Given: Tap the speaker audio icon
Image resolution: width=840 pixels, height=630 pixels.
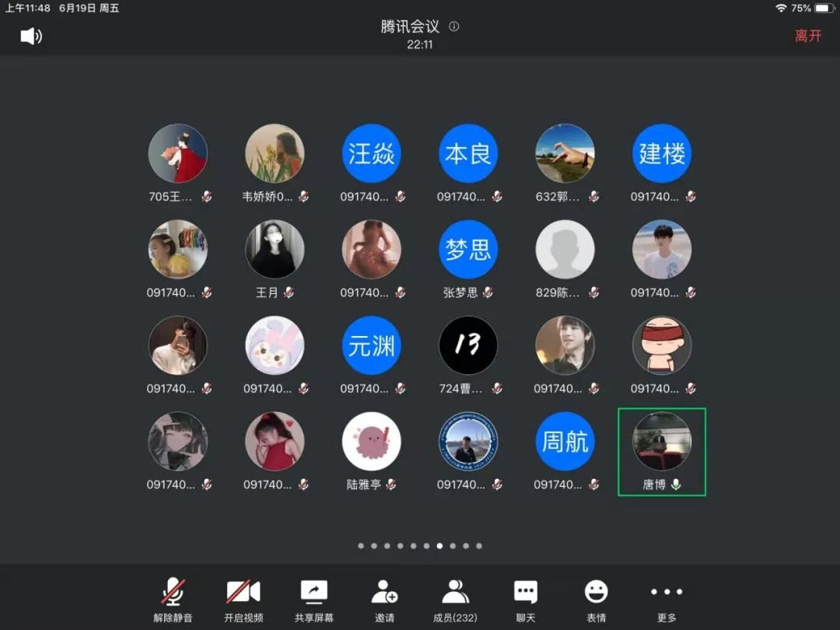Looking at the screenshot, I should coord(31,36).
